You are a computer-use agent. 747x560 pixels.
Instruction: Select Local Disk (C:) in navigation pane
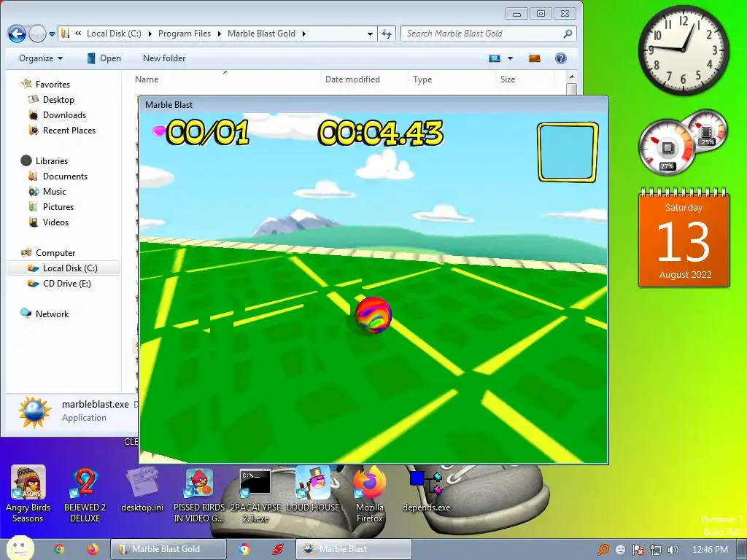coord(63,268)
